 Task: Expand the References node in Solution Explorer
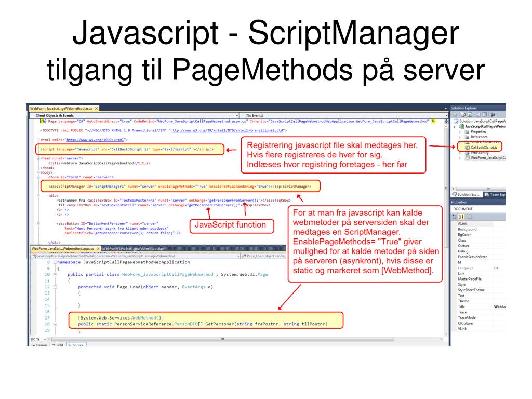coord(460,137)
